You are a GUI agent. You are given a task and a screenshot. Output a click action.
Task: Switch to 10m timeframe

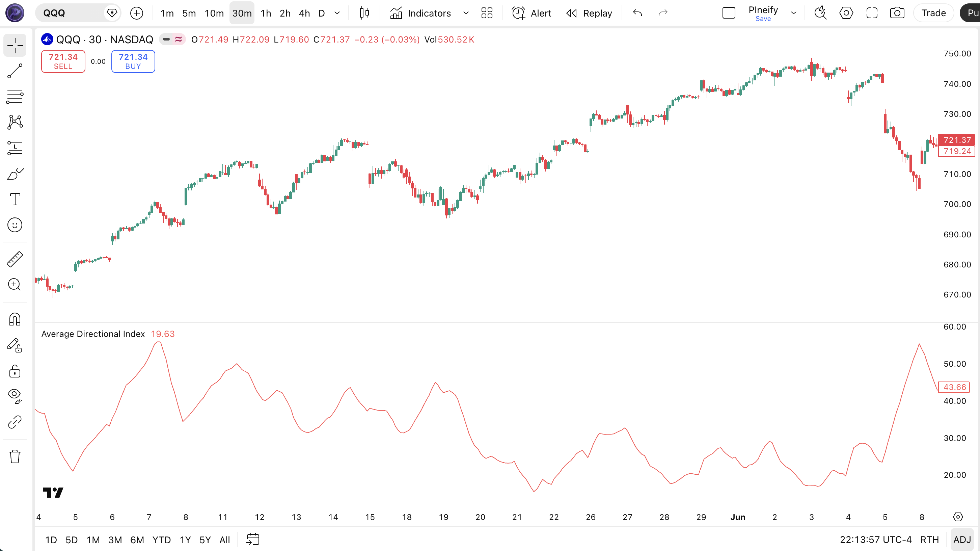pyautogui.click(x=214, y=13)
